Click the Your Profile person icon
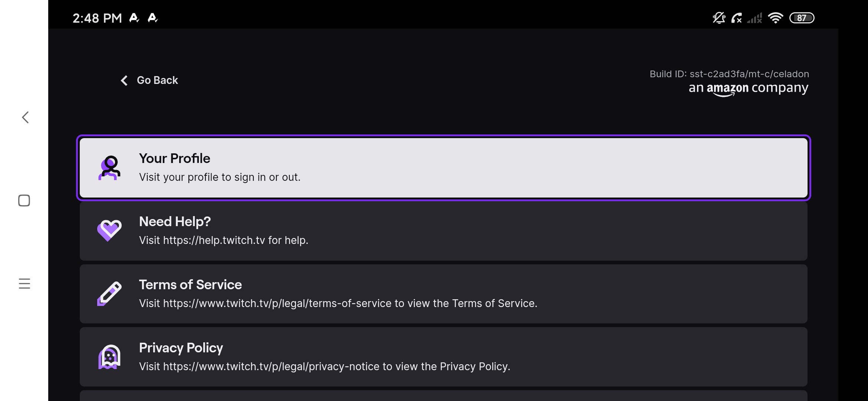 tap(109, 168)
